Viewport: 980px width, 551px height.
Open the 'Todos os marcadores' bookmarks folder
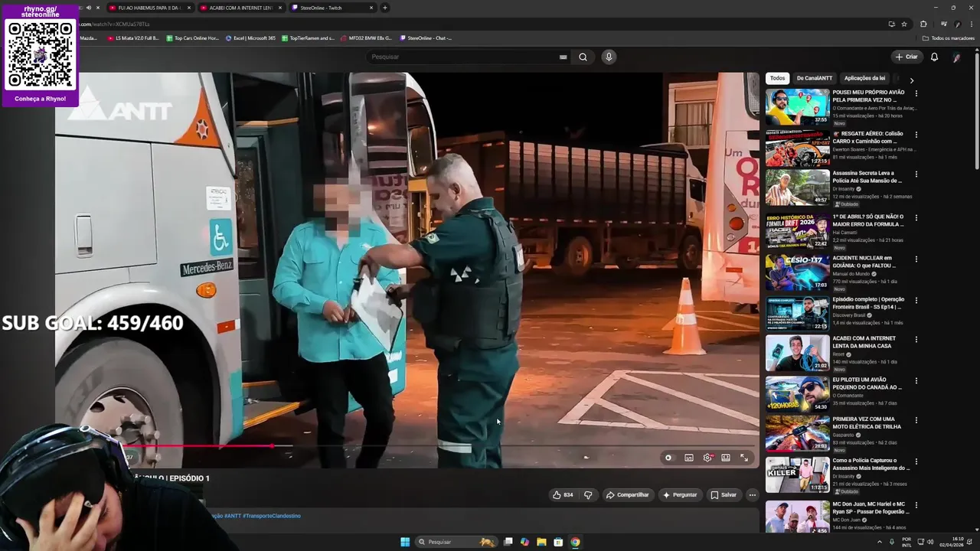pyautogui.click(x=948, y=37)
